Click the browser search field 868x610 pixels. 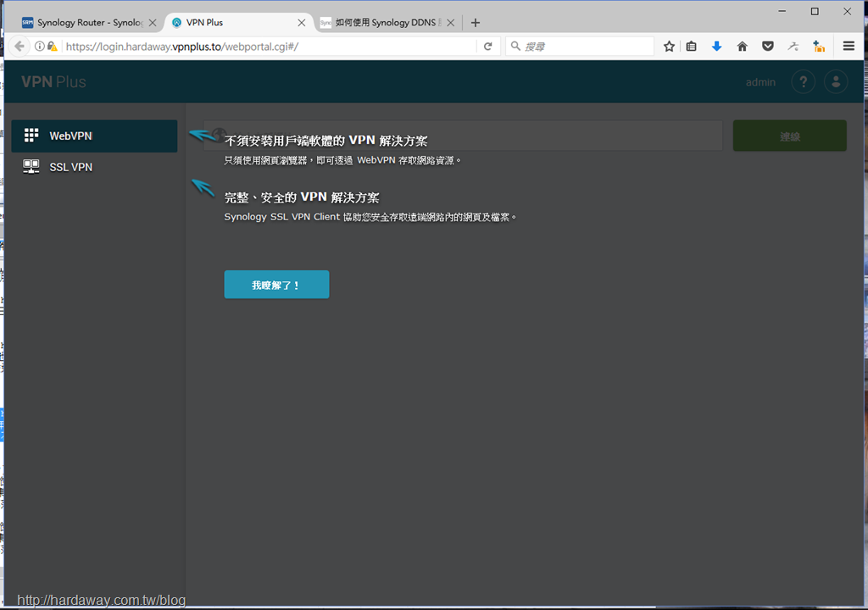pyautogui.click(x=580, y=47)
